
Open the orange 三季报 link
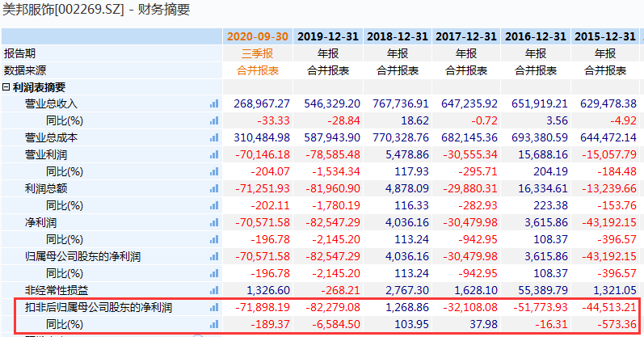tap(258, 53)
